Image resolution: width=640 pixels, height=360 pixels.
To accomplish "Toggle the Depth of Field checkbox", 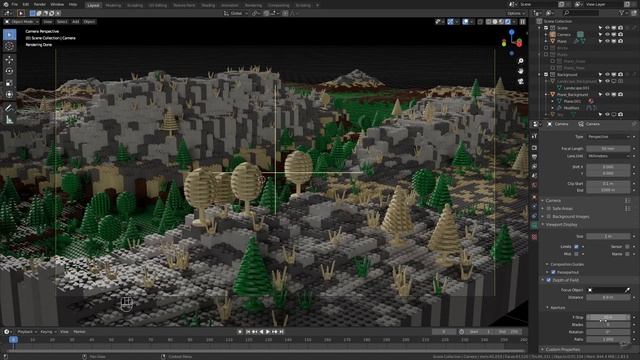I will pos(549,280).
